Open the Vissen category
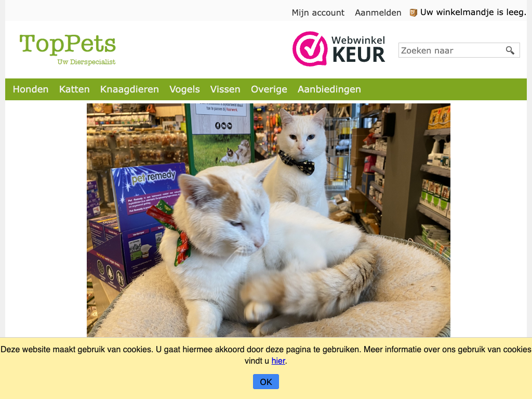This screenshot has width=532, height=399. click(225, 89)
